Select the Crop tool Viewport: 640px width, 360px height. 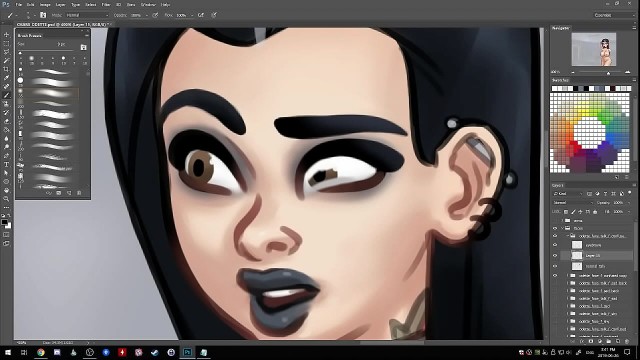coord(6,69)
